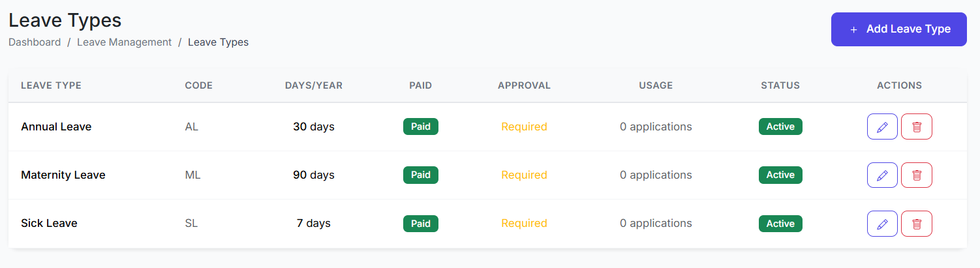The image size is (980, 268).
Task: Go to Dashboard breadcrumb link
Action: [x=35, y=42]
